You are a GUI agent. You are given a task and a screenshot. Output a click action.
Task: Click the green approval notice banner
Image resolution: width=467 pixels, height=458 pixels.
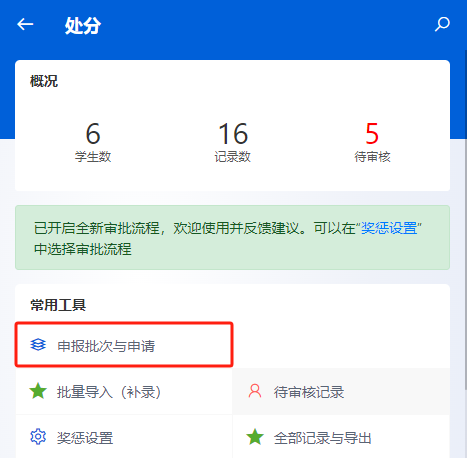pos(232,238)
